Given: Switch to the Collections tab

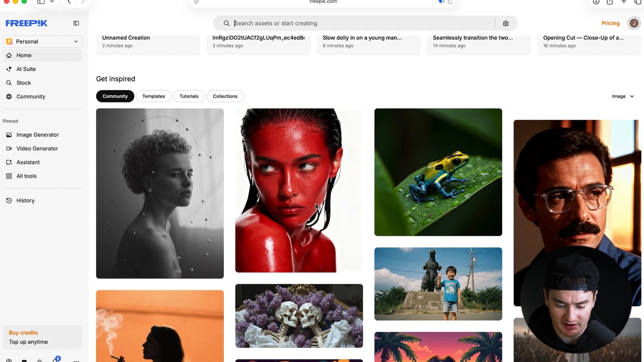Looking at the screenshot, I should pyautogui.click(x=225, y=96).
